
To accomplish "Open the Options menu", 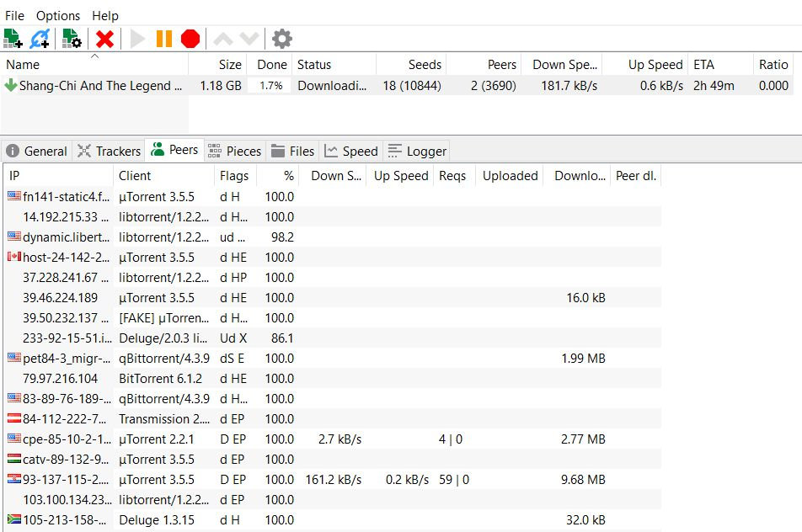I will (58, 16).
